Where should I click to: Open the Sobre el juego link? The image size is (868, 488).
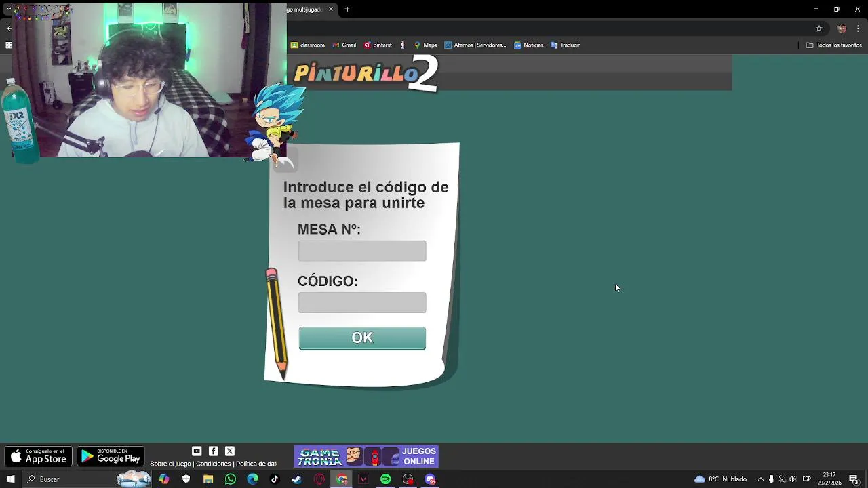click(170, 464)
